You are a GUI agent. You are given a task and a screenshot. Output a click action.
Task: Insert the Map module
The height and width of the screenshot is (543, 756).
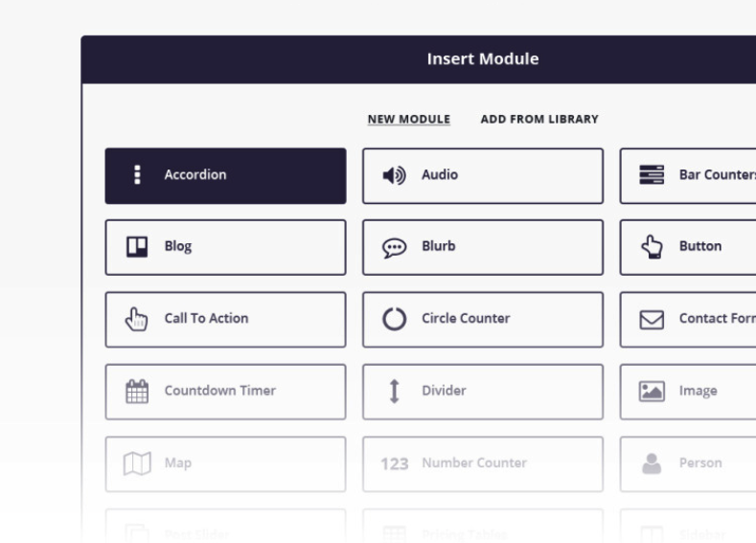point(225,464)
